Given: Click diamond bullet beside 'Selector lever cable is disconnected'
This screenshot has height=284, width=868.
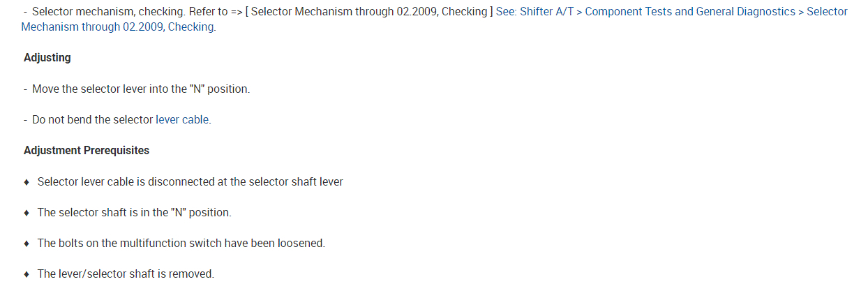Looking at the screenshot, I should (x=27, y=182).
